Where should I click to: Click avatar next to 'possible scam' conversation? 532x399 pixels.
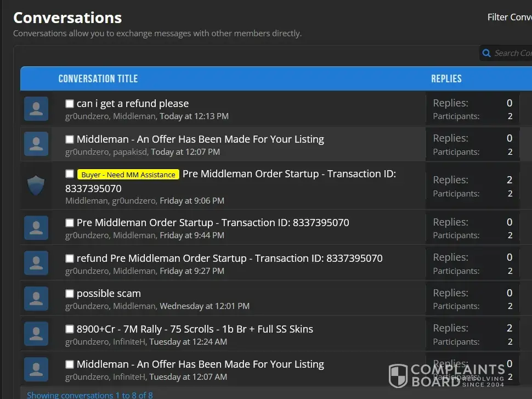click(x=36, y=299)
